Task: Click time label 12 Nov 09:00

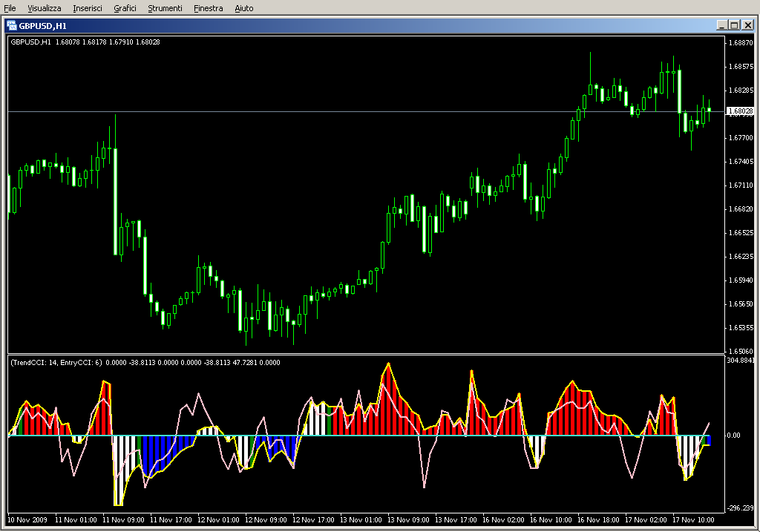Action: coord(266,520)
